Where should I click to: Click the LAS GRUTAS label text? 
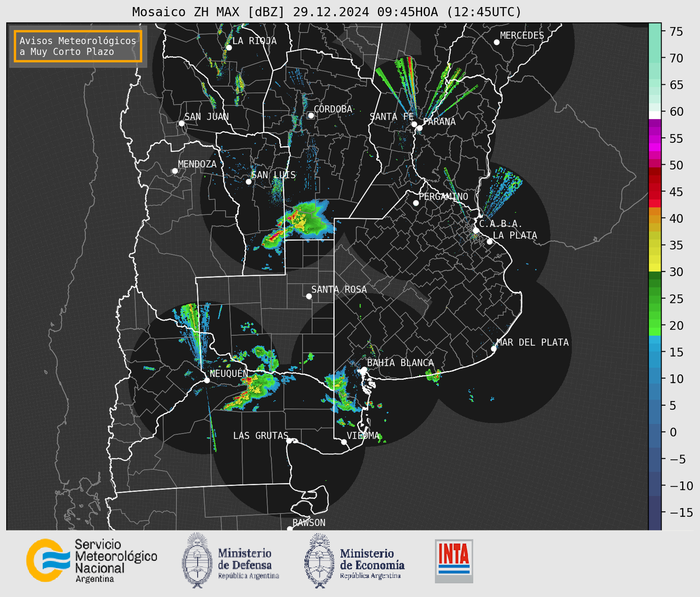(261, 436)
